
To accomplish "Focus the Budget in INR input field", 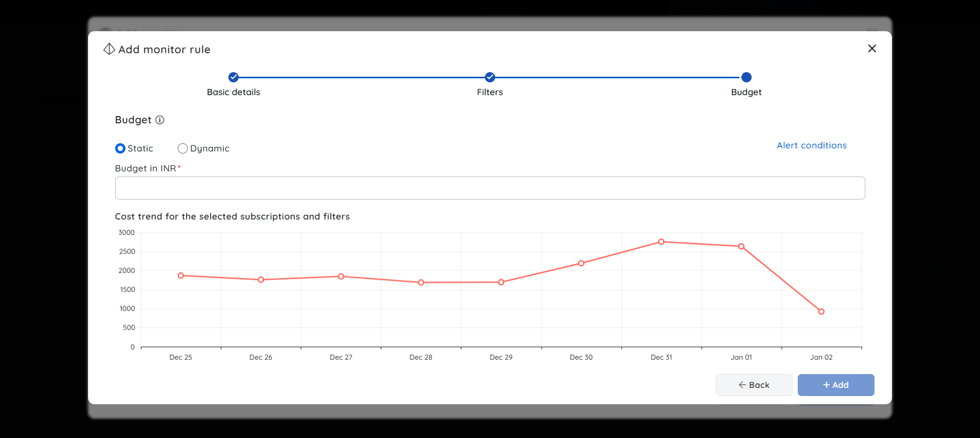I will click(x=490, y=188).
